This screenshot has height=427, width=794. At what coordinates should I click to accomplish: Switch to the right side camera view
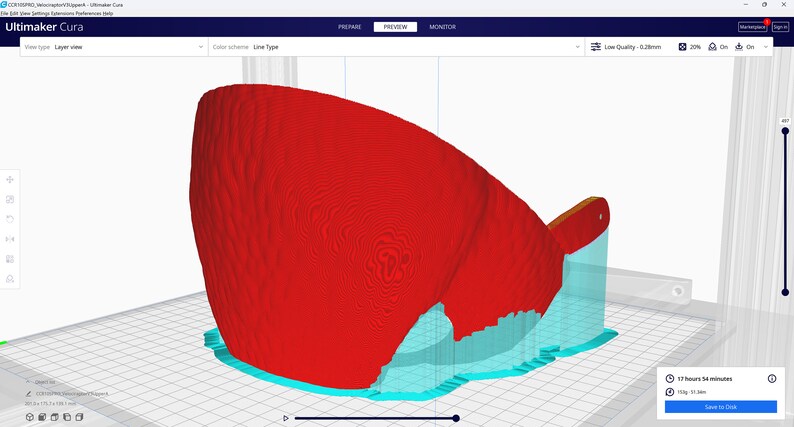point(80,417)
